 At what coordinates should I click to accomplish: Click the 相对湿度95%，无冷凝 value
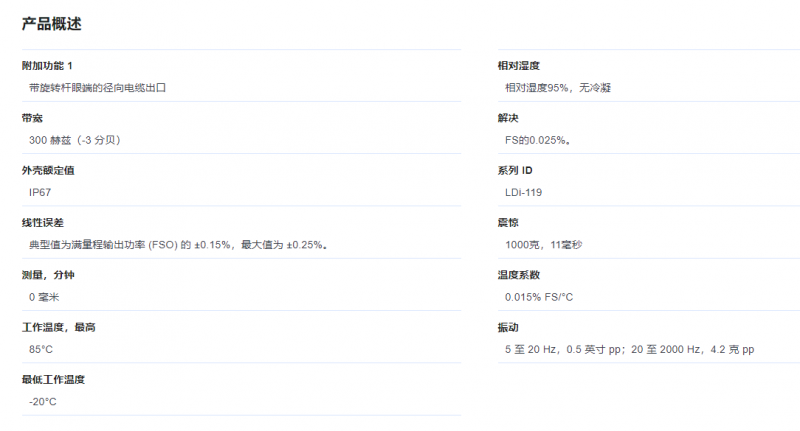(x=558, y=88)
